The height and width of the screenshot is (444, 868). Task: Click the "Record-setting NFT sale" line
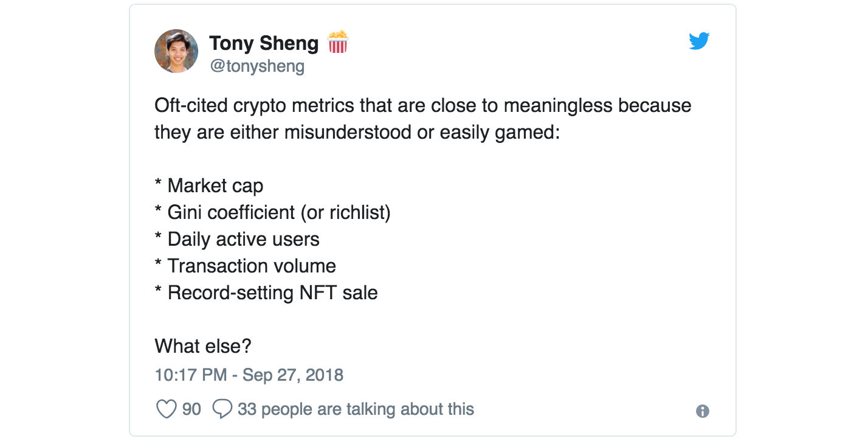tap(266, 293)
